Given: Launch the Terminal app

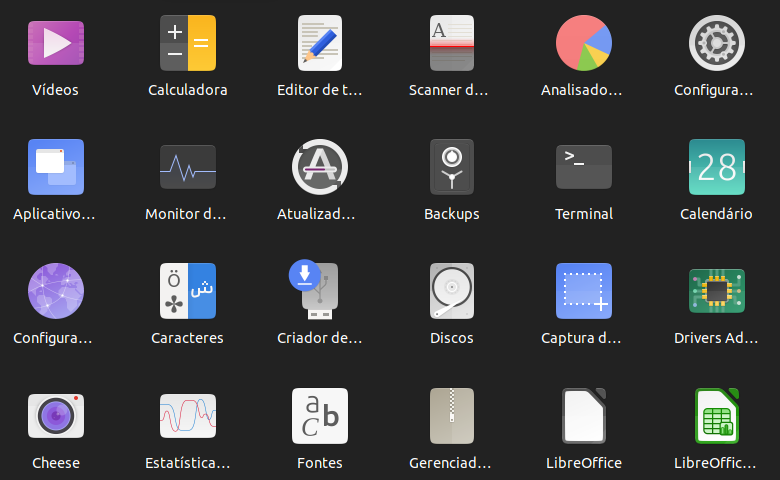Looking at the screenshot, I should [x=584, y=167].
